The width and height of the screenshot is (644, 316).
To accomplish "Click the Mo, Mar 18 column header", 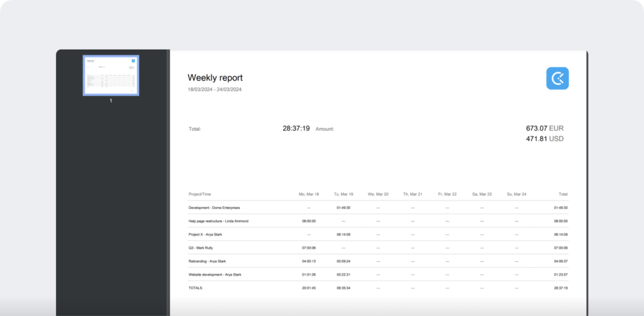I will [309, 194].
